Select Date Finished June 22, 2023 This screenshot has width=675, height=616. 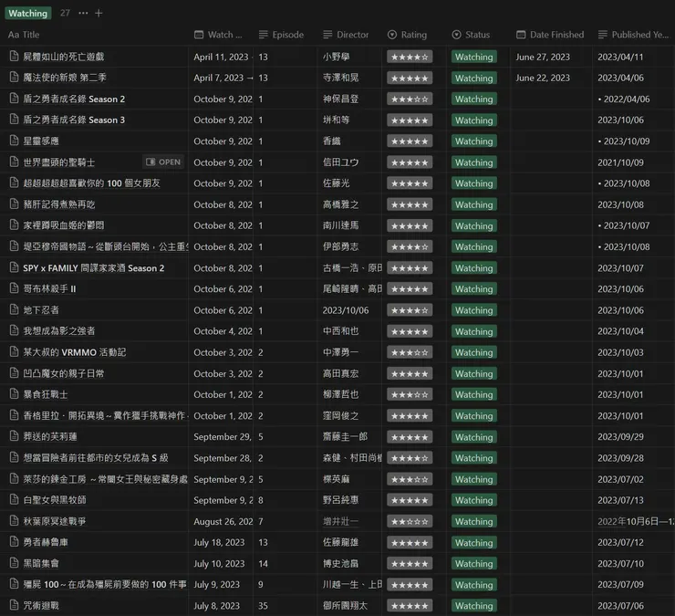pyautogui.click(x=543, y=78)
